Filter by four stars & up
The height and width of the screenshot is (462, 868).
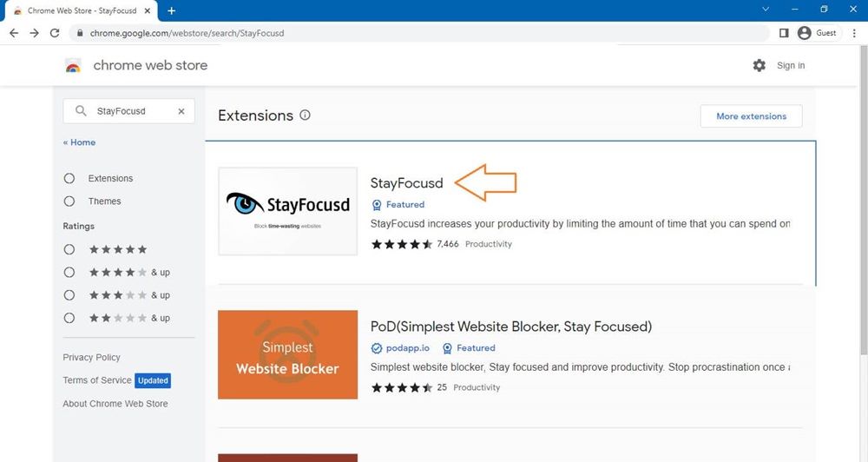[x=69, y=272]
